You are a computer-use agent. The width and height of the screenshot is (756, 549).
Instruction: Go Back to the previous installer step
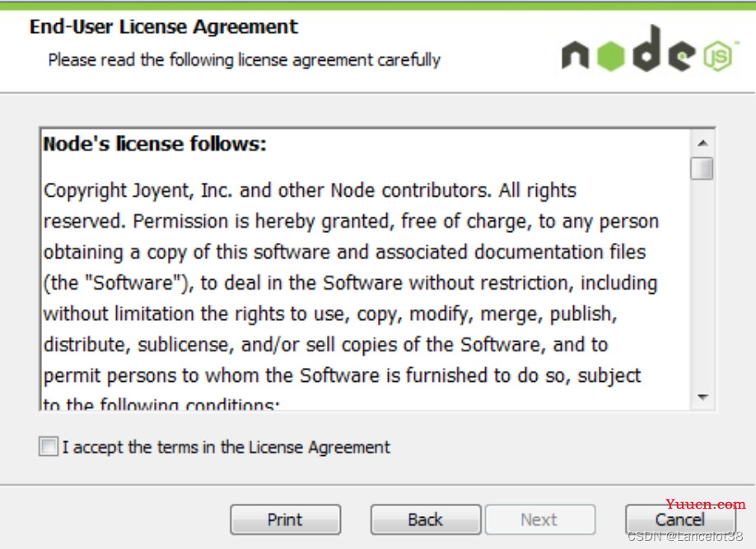tap(425, 519)
